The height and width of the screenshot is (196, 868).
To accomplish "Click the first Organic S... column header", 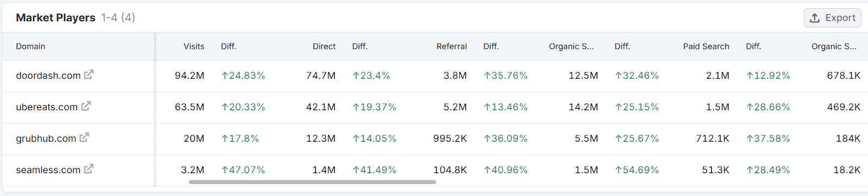I will (571, 47).
